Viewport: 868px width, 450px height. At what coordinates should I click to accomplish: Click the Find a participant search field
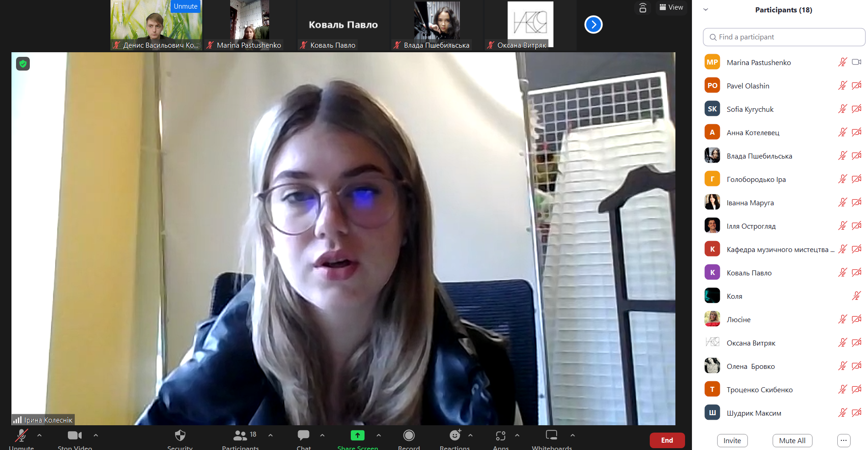click(784, 37)
